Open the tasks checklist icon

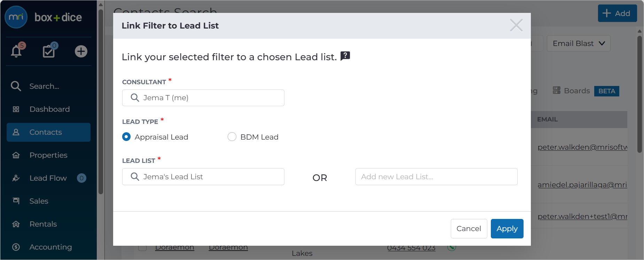(49, 51)
